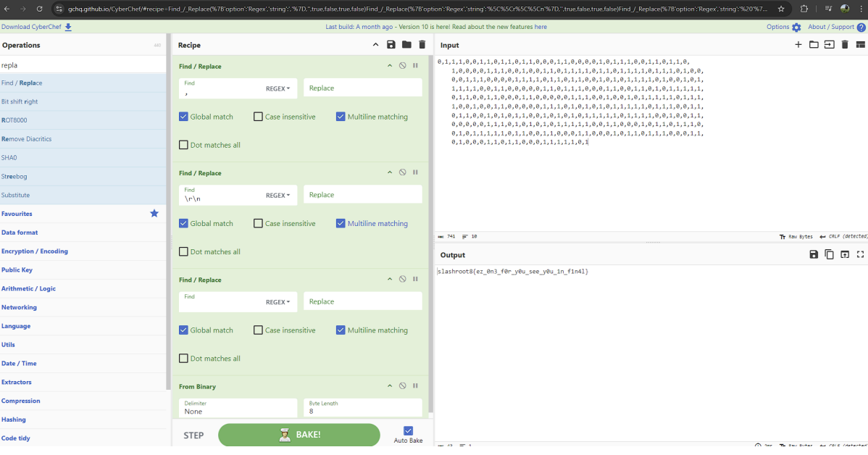Toggle Global match in second Find / Replace
This screenshot has width=868, height=455.
point(183,224)
